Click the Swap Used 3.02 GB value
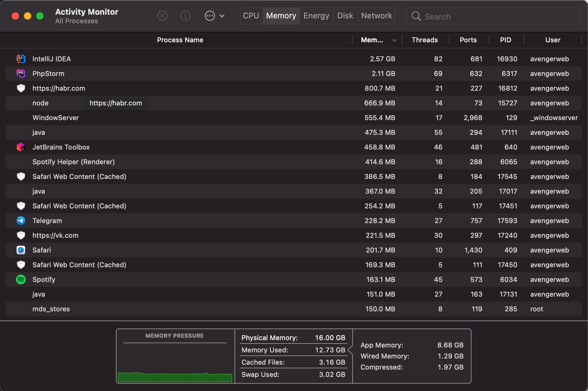 pyautogui.click(x=332, y=374)
